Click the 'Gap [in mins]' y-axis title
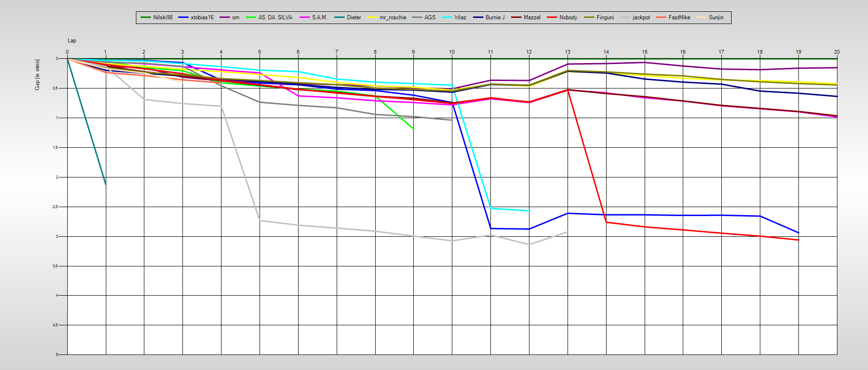Viewport: 868px width, 370px height. click(x=38, y=75)
